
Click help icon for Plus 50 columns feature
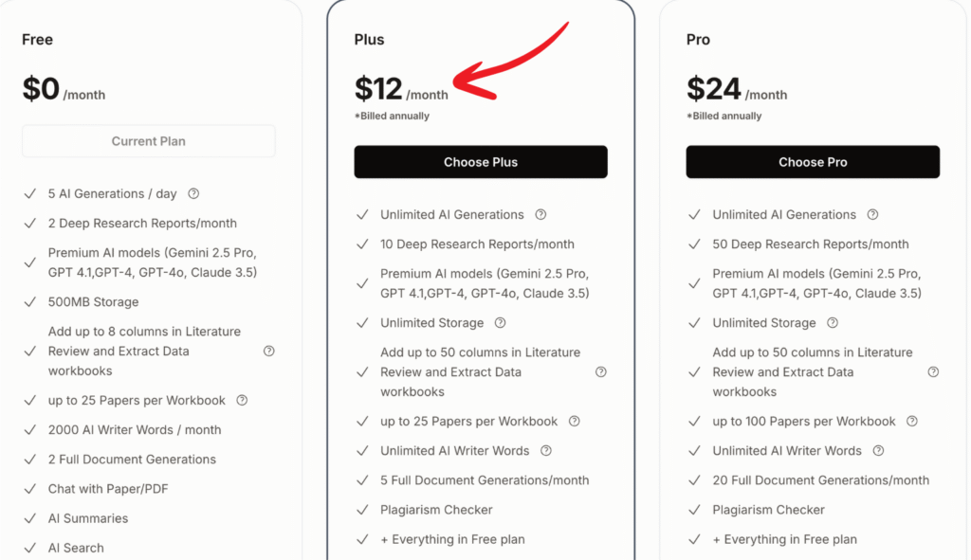coord(600,372)
